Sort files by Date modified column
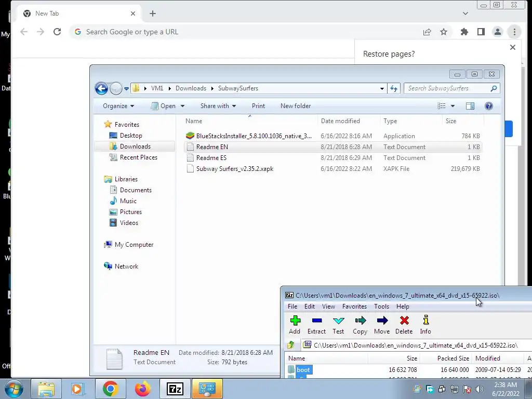The width and height of the screenshot is (532, 399). (x=349, y=121)
